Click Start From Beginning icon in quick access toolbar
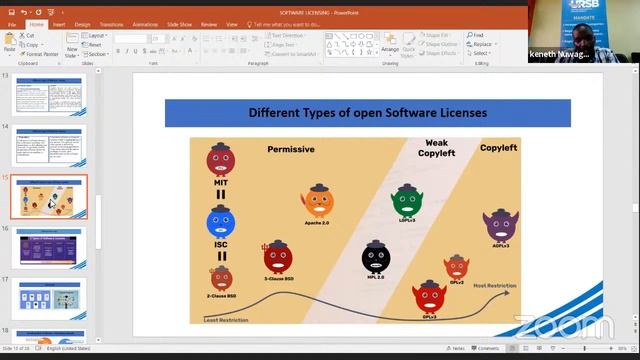The height and width of the screenshot is (360, 640). tap(51, 13)
